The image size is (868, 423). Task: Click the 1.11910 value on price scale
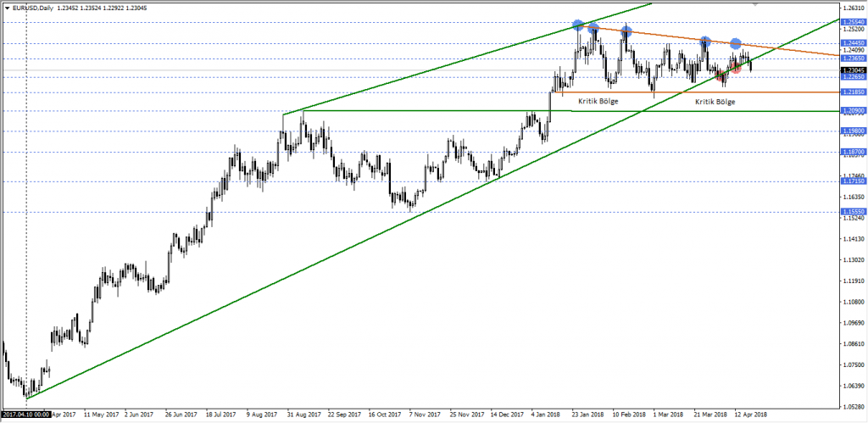point(853,281)
